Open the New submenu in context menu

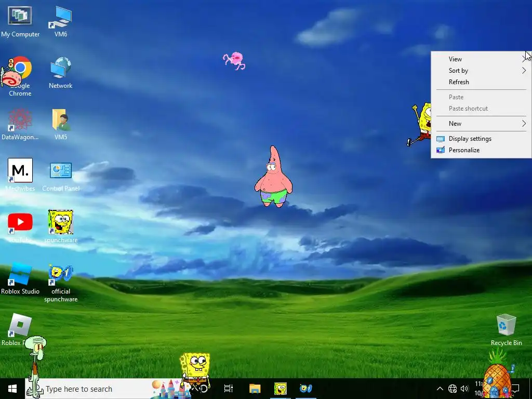[x=481, y=124]
